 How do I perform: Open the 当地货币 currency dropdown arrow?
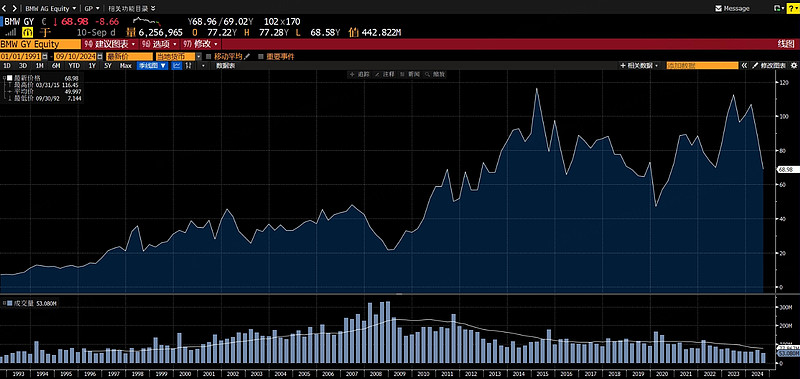point(197,56)
